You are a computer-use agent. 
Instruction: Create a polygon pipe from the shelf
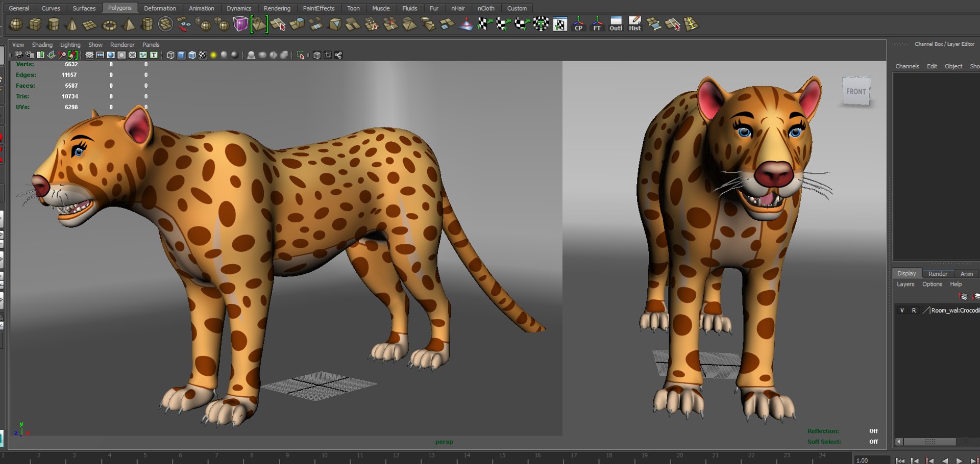(x=147, y=24)
